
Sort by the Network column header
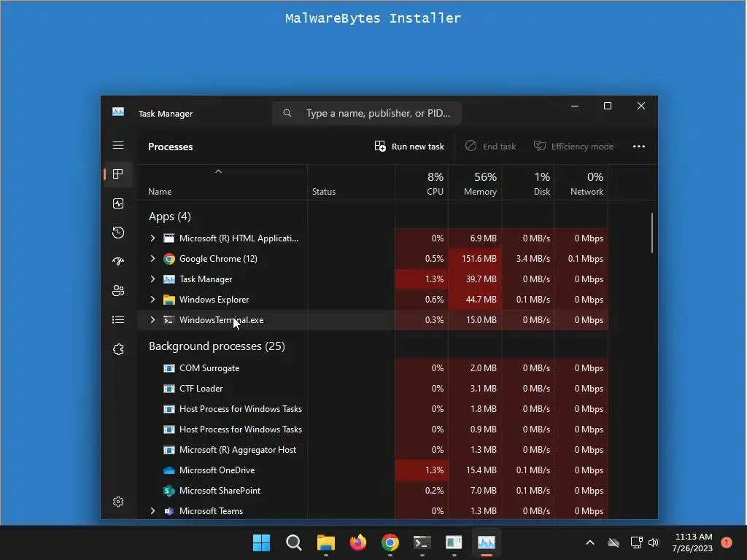tap(581, 183)
